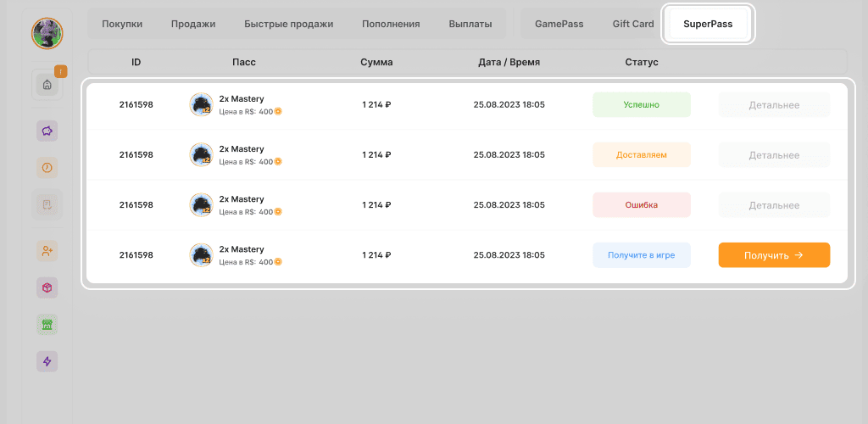
Task: Open the Быстрые продажи tab
Action: click(288, 24)
